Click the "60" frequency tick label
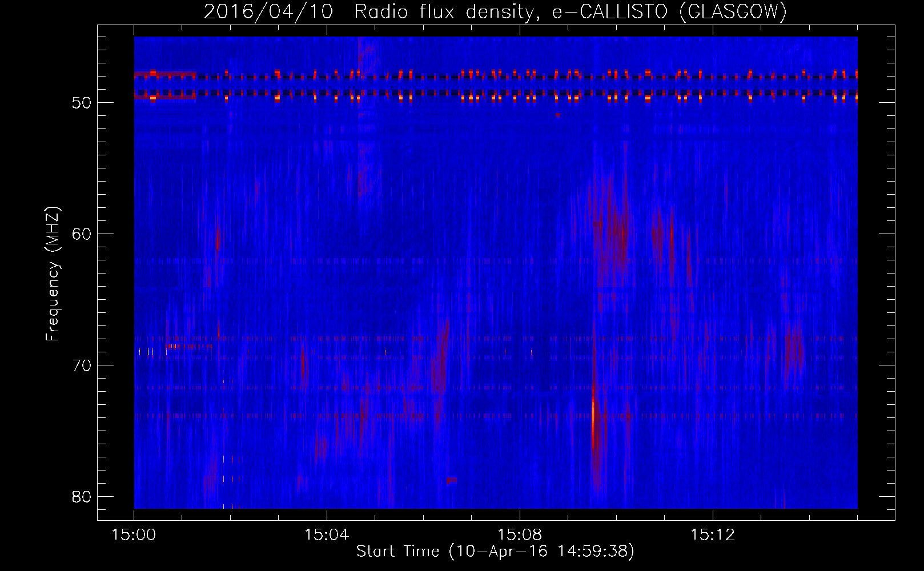Image resolution: width=924 pixels, height=571 pixels. (82, 234)
